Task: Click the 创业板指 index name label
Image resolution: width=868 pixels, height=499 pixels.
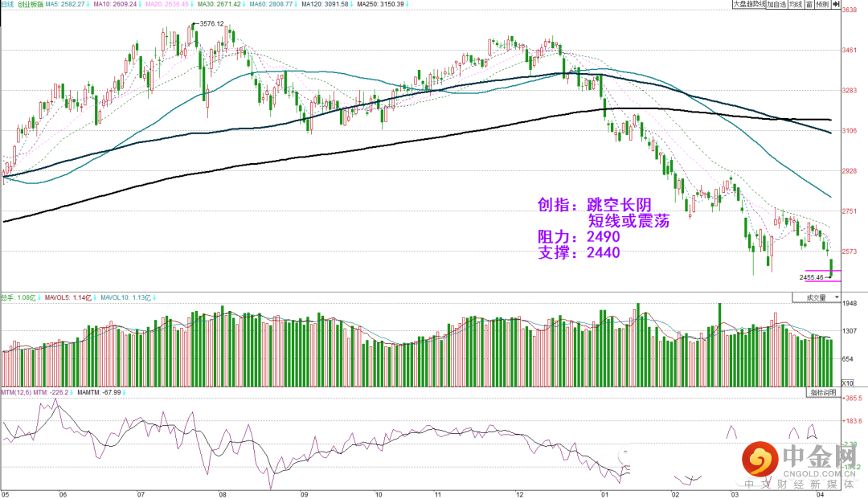Action: pos(30,4)
